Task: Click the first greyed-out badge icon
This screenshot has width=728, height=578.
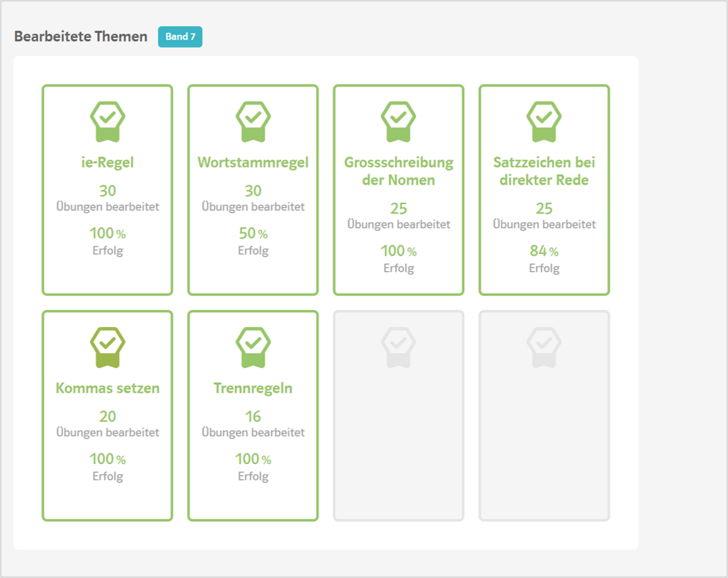Action: pos(399,346)
